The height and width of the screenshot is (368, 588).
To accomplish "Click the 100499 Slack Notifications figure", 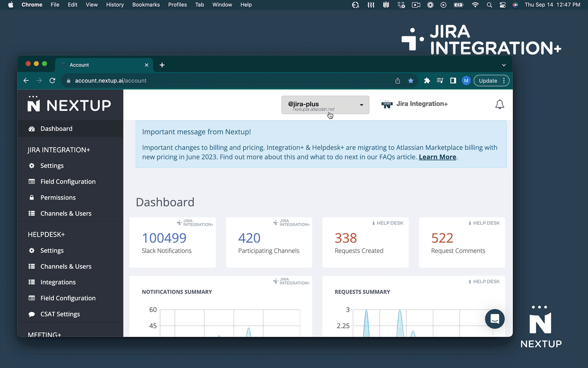I will 164,238.
